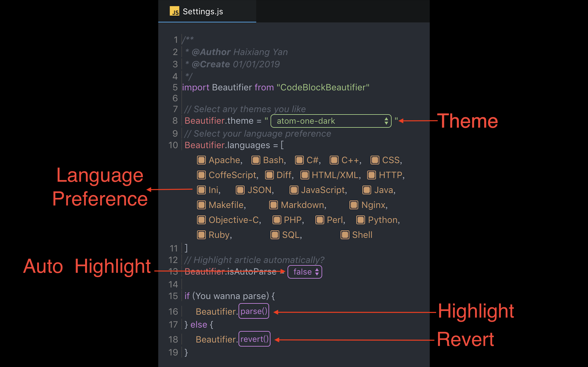The width and height of the screenshot is (588, 367).
Task: Check the JavaScript language checkbox
Action: (x=294, y=190)
